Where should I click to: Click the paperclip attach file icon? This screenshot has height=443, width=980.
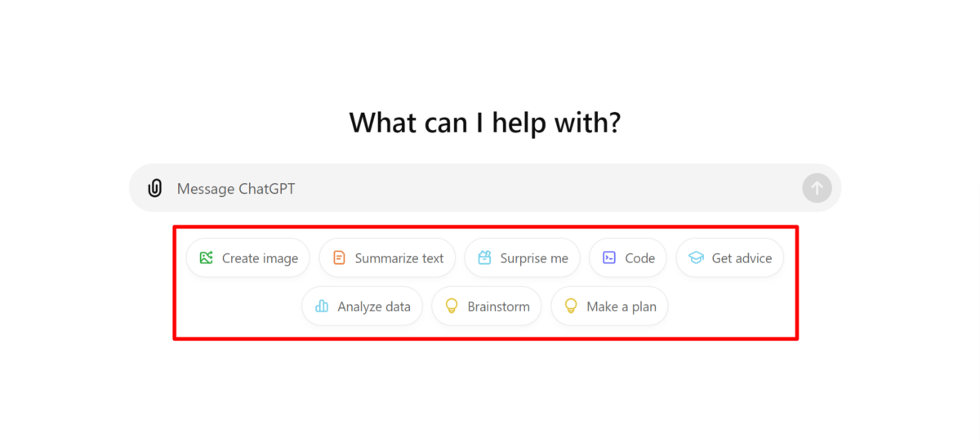click(x=154, y=189)
